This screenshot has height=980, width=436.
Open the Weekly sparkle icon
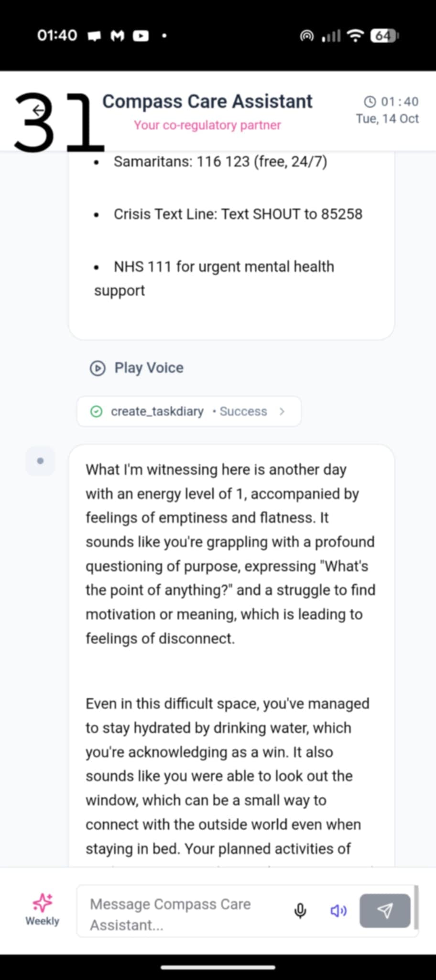click(x=42, y=903)
